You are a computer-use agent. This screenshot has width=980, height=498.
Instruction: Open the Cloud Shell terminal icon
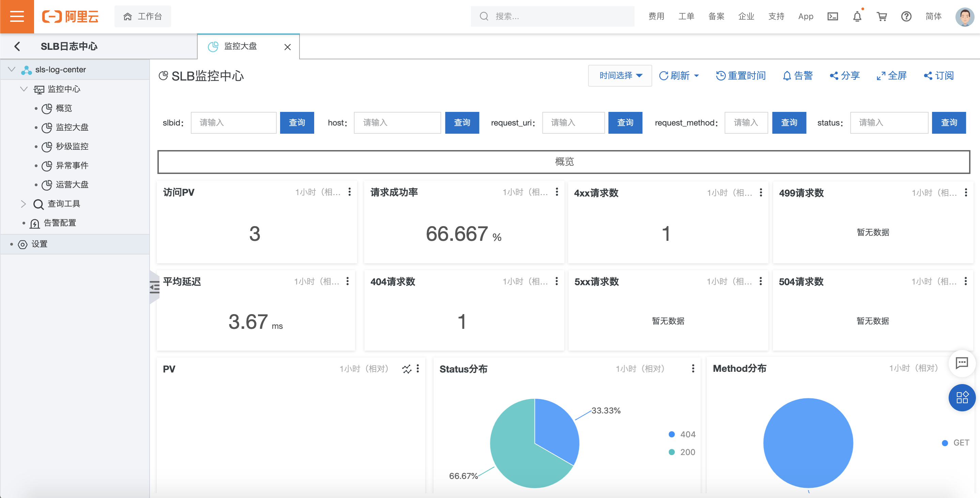(x=832, y=16)
